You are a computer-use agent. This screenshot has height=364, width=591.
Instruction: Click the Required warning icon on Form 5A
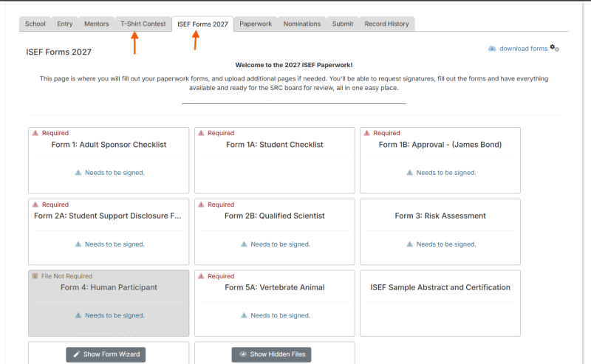(201, 276)
